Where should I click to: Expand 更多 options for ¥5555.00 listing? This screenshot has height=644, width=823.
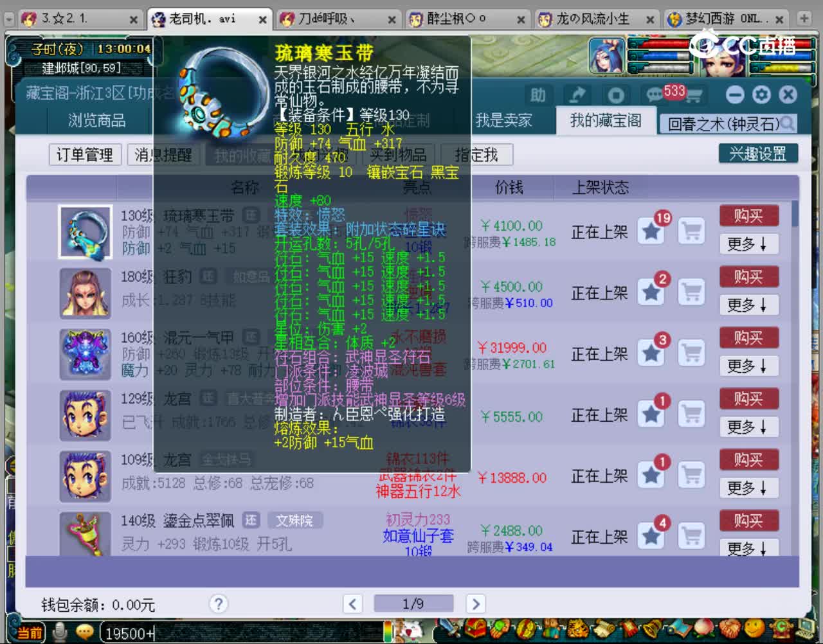tap(748, 427)
